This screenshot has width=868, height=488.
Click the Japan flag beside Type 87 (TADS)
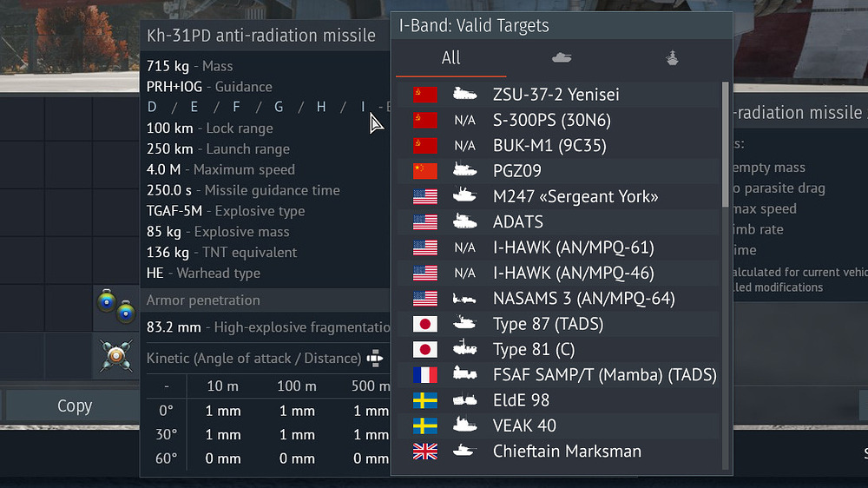pyautogui.click(x=425, y=324)
